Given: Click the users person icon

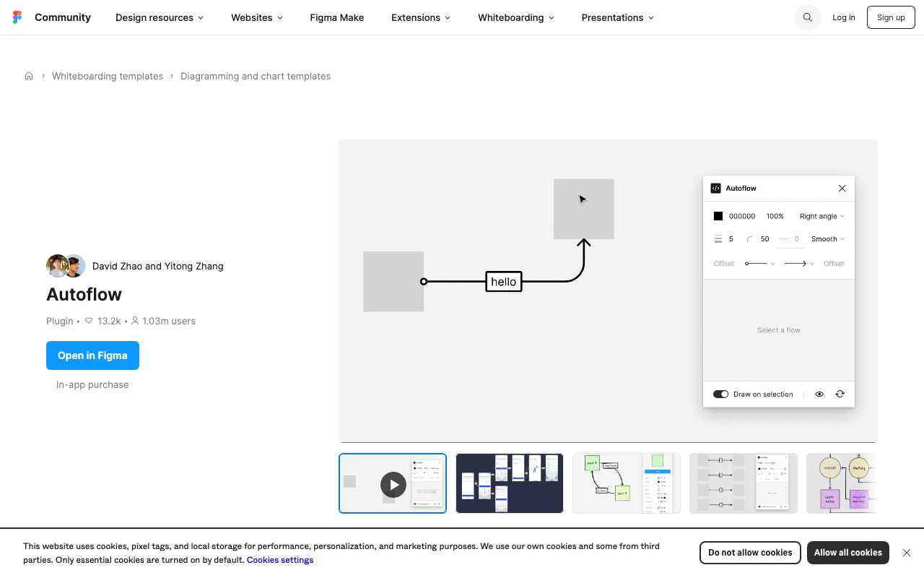Looking at the screenshot, I should 135,321.
